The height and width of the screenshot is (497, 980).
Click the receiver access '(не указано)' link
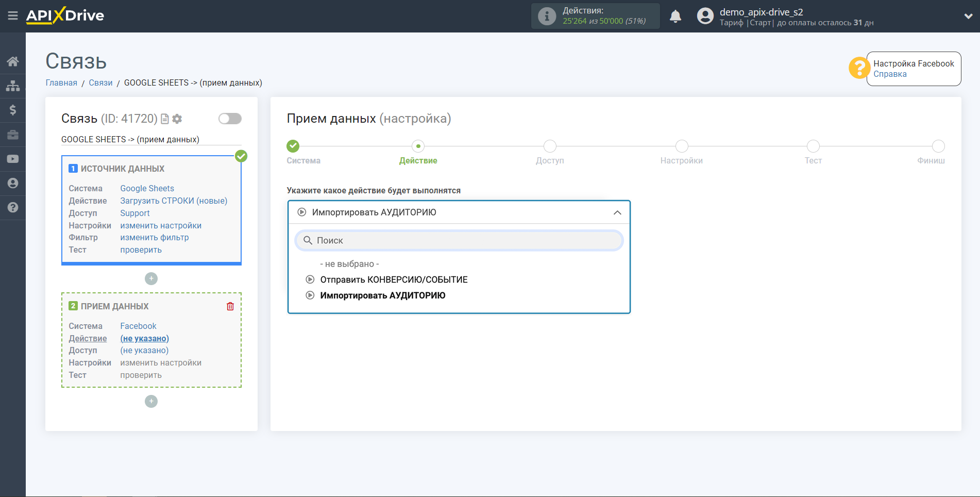(144, 350)
